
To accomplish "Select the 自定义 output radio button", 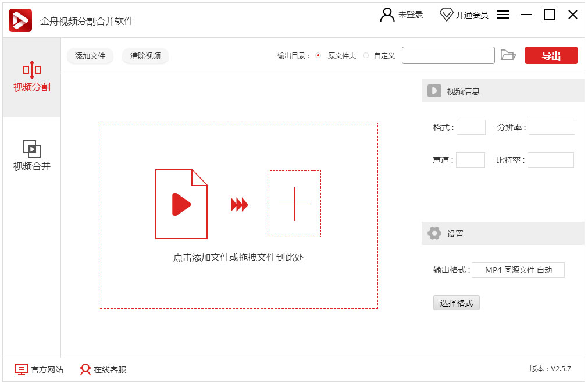I will point(366,56).
